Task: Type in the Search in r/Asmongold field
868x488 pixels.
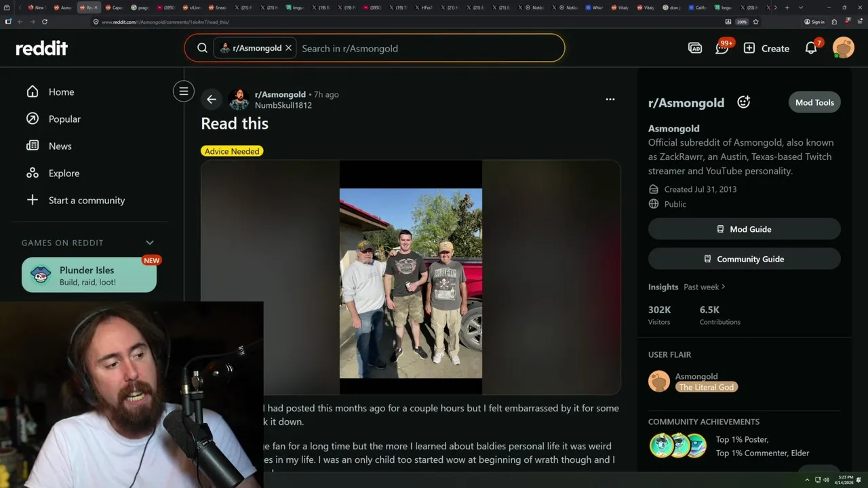Action: [x=427, y=48]
